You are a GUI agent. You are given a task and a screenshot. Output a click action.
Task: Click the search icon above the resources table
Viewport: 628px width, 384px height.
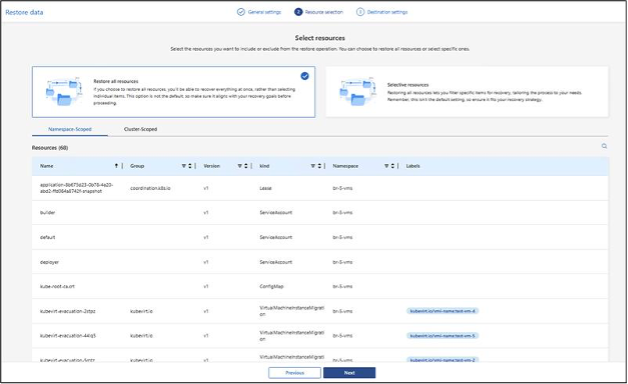click(x=604, y=146)
